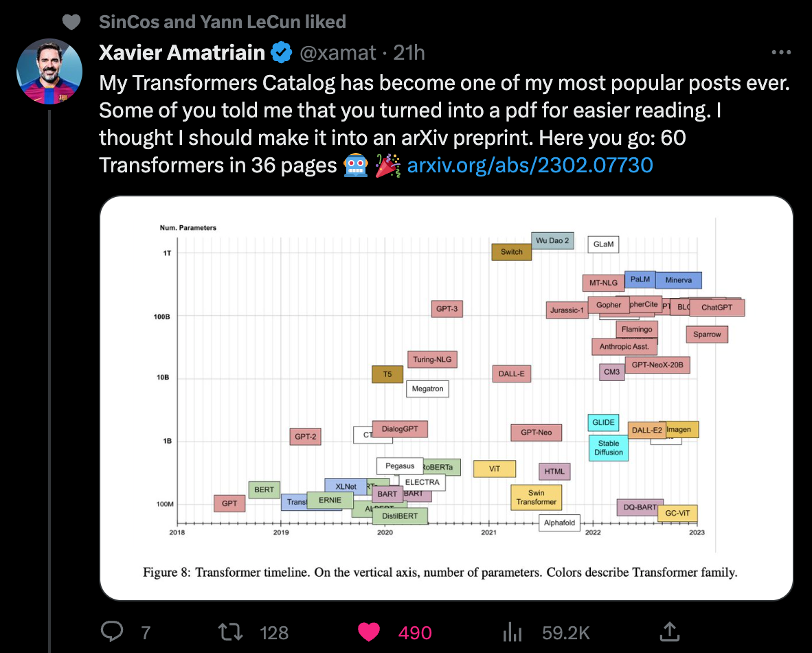Click the 'SinCos and Yann LeCun liked' text
Viewport: 812px width, 653px height.
click(x=222, y=22)
